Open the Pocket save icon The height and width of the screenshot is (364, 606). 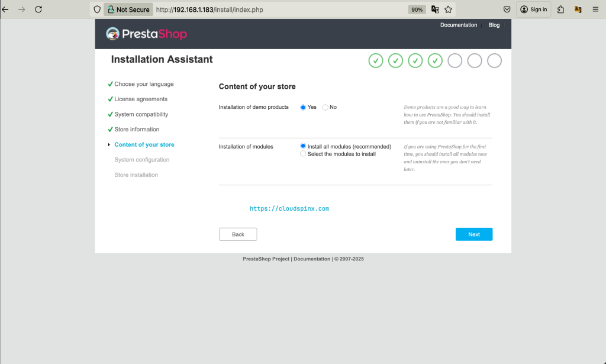[x=507, y=9]
